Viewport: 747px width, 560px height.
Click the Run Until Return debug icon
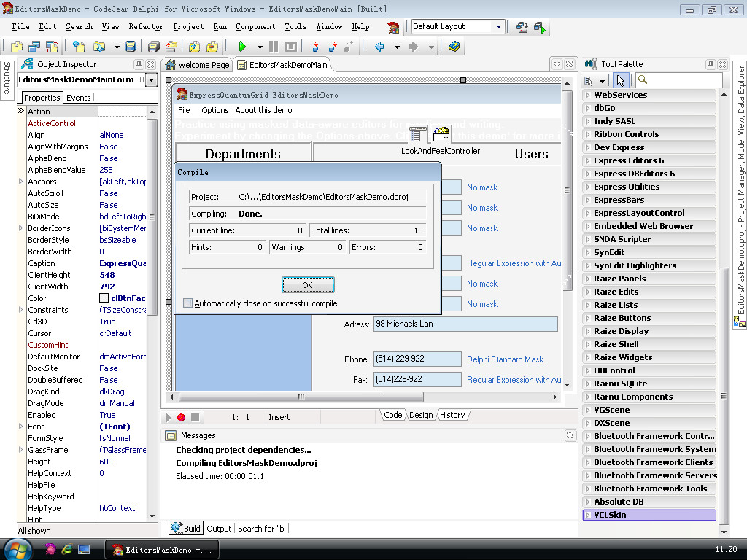pos(349,47)
